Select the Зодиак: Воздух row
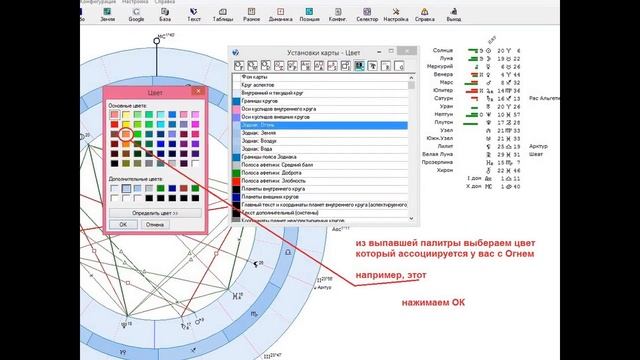 coord(320,141)
